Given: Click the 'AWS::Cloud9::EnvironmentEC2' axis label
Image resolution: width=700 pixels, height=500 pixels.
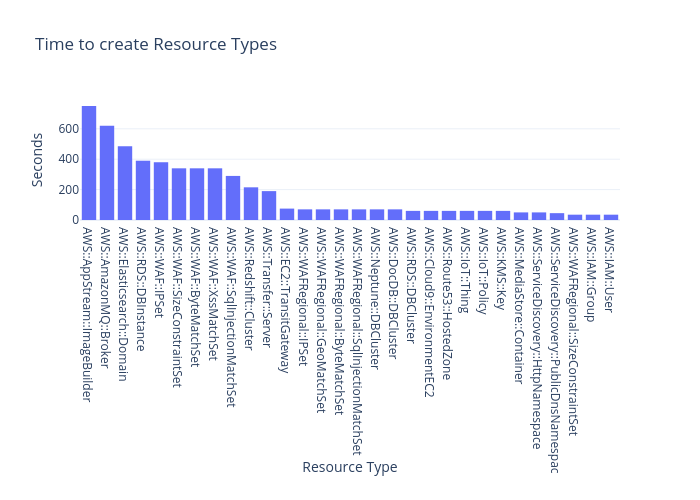Looking at the screenshot, I should coord(429,312).
